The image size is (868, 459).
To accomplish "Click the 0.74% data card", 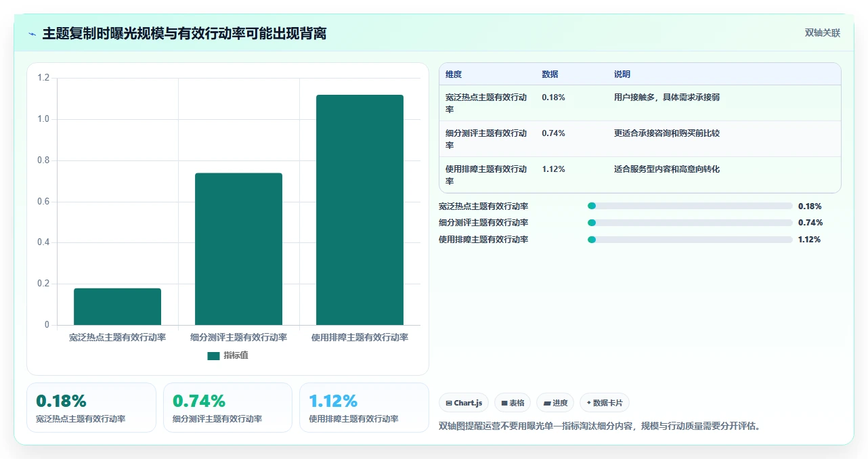I will (x=227, y=408).
